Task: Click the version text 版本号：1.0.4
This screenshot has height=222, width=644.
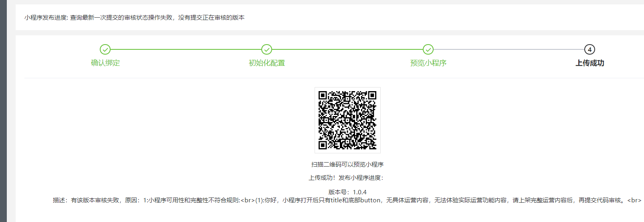Action: [x=347, y=192]
